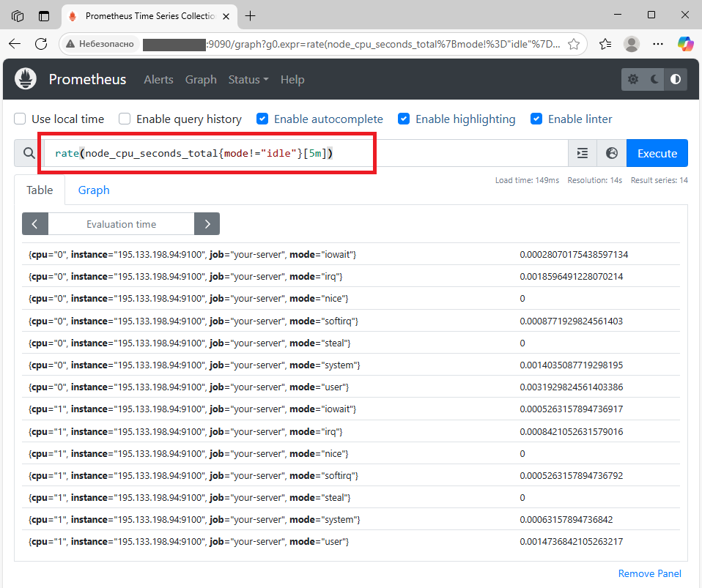Bookmark this page with the star
The image size is (702, 588).
(x=574, y=44)
